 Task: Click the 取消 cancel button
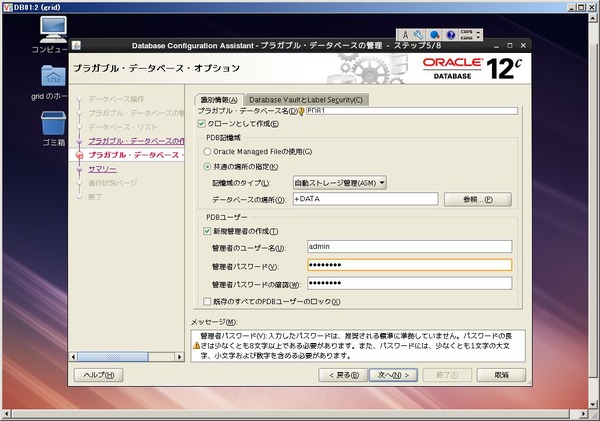(501, 375)
